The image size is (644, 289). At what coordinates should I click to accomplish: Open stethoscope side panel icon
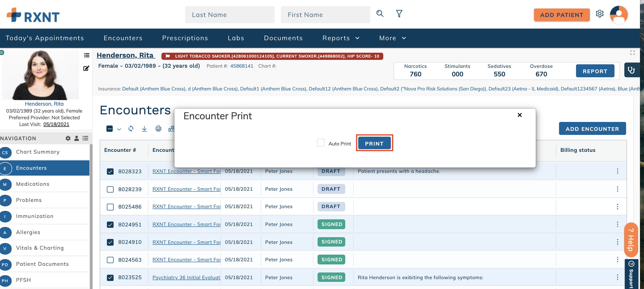[x=631, y=70]
